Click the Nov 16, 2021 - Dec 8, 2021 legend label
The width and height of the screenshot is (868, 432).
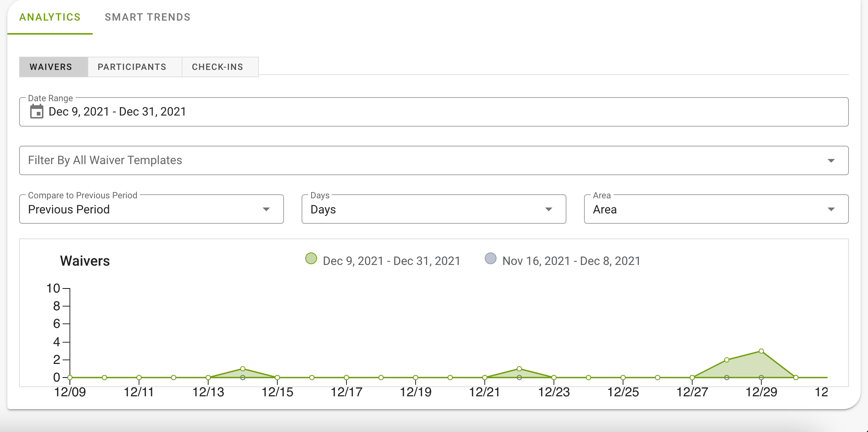(571, 261)
